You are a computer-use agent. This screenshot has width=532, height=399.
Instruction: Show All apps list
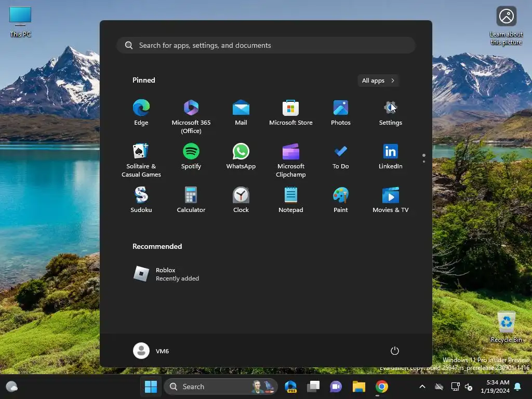pyautogui.click(x=378, y=81)
